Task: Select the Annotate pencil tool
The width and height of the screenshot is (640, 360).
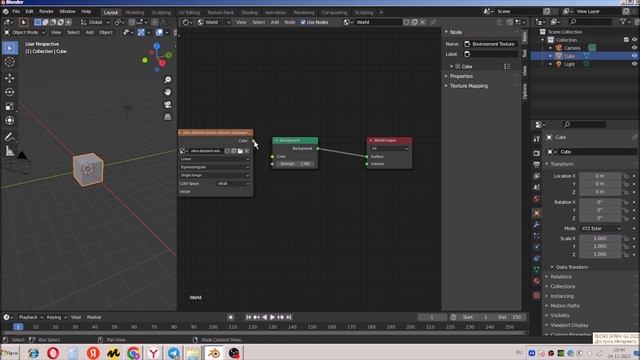Action: pyautogui.click(x=10, y=137)
